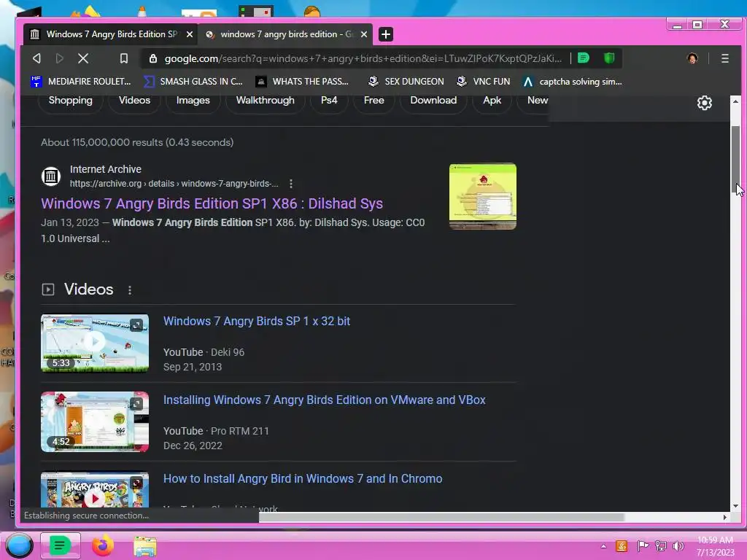Open the MEDIAFIRE ROULET... bookmark
747x560 pixels.
80,82
